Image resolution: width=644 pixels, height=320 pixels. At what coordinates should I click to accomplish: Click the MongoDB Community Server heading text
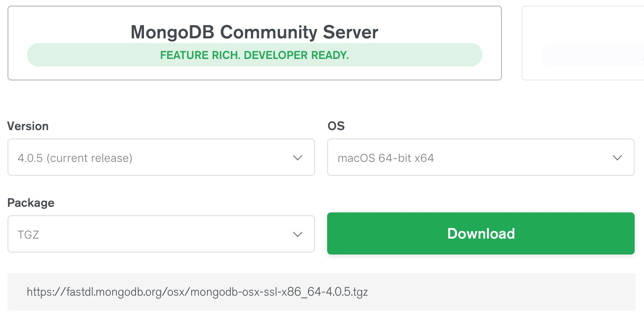(x=255, y=32)
